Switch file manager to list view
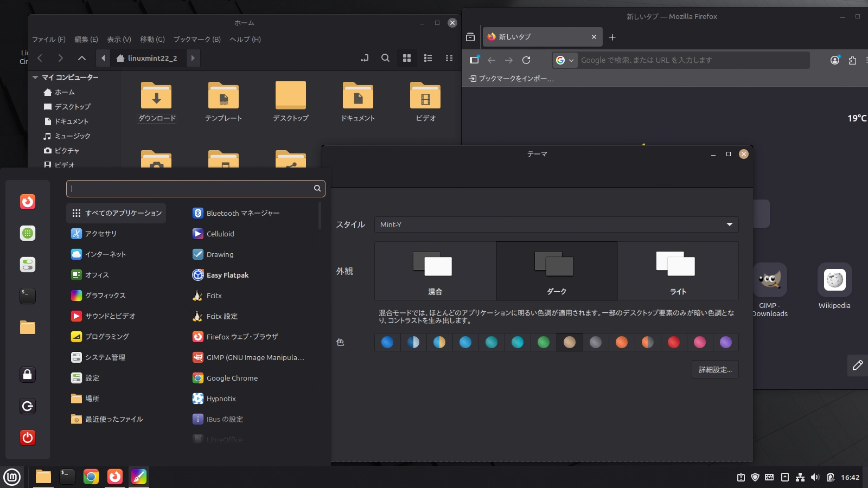Screen dimensions: 868x488 point(428,58)
